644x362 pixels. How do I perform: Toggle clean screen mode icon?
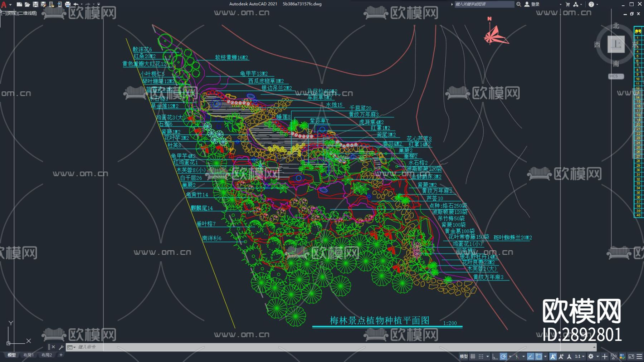631,356
